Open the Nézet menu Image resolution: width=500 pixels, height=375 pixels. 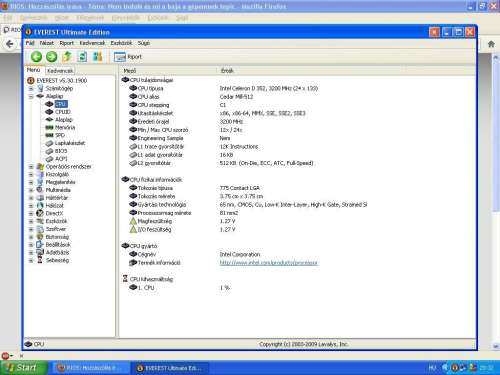tap(47, 43)
